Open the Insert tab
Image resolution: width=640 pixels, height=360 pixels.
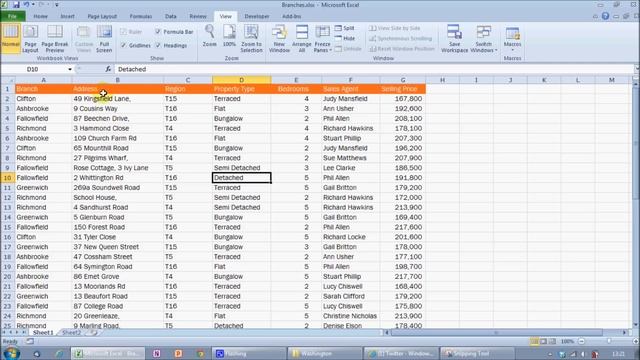(x=67, y=16)
